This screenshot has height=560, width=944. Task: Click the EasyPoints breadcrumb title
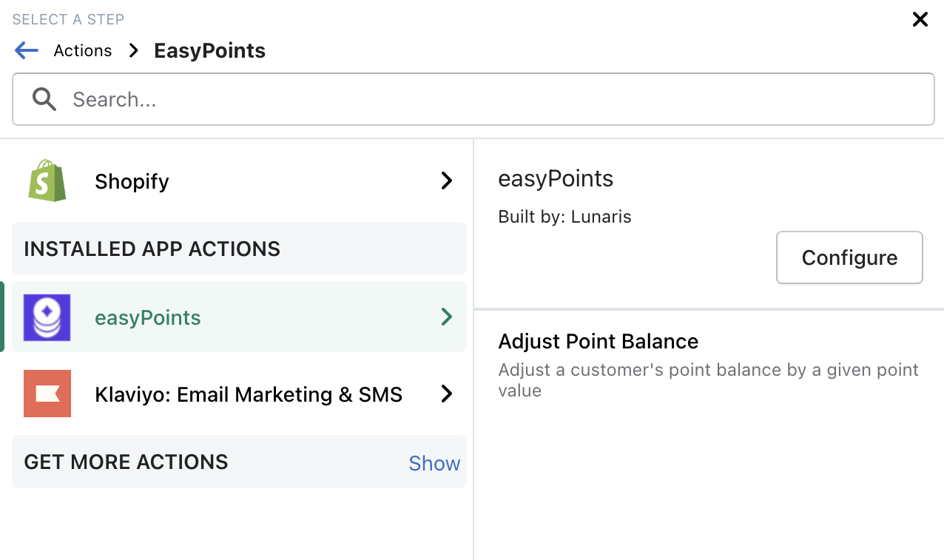pos(209,50)
